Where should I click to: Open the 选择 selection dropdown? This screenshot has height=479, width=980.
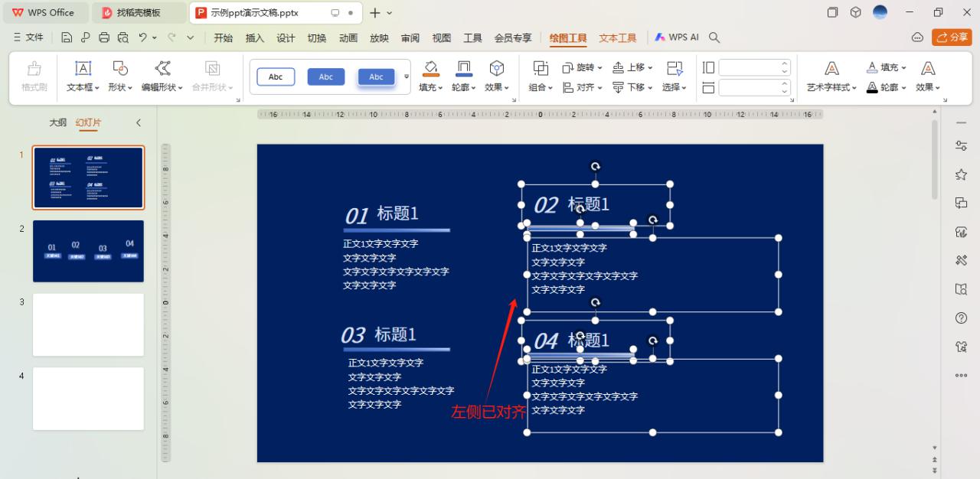pos(674,86)
